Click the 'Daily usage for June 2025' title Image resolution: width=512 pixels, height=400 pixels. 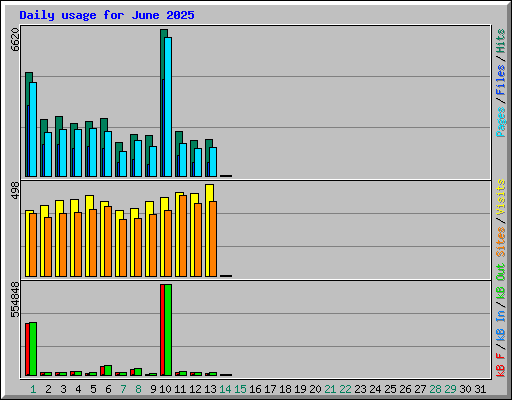click(107, 15)
